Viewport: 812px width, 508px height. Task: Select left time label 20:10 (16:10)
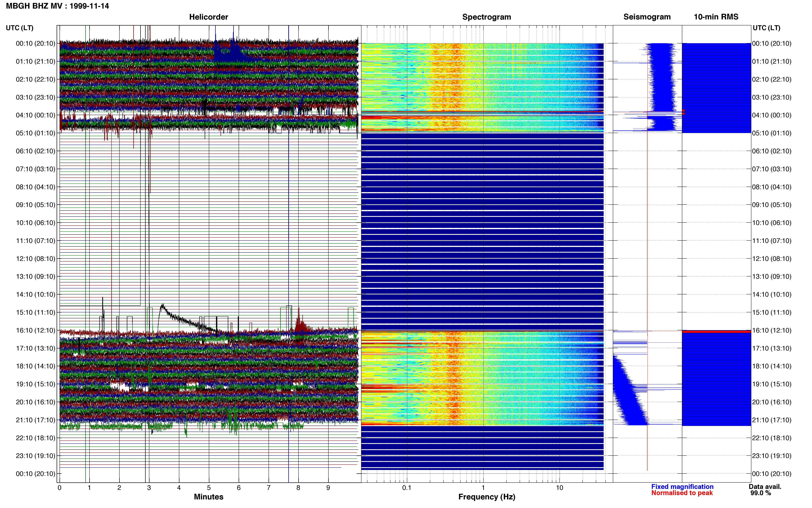(x=36, y=402)
